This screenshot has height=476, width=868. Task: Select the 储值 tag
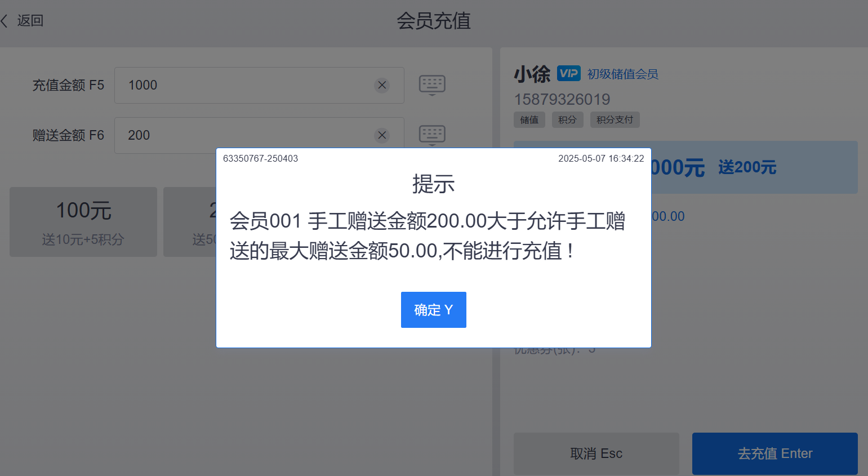tap(529, 120)
